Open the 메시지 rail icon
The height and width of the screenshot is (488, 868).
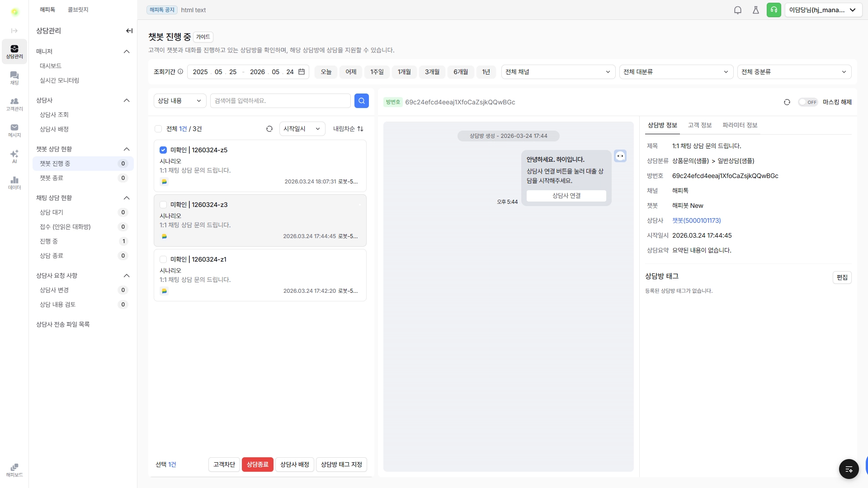[14, 130]
